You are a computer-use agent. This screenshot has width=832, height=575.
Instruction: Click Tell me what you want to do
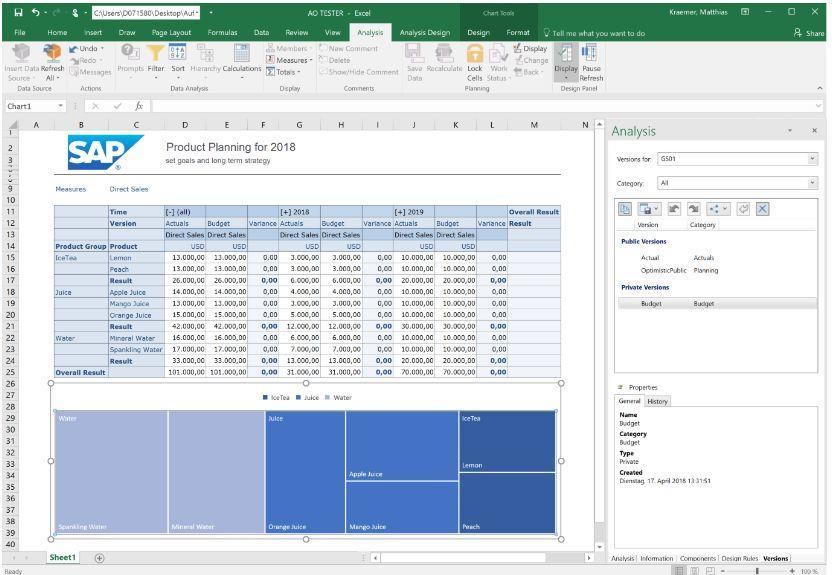(x=599, y=33)
